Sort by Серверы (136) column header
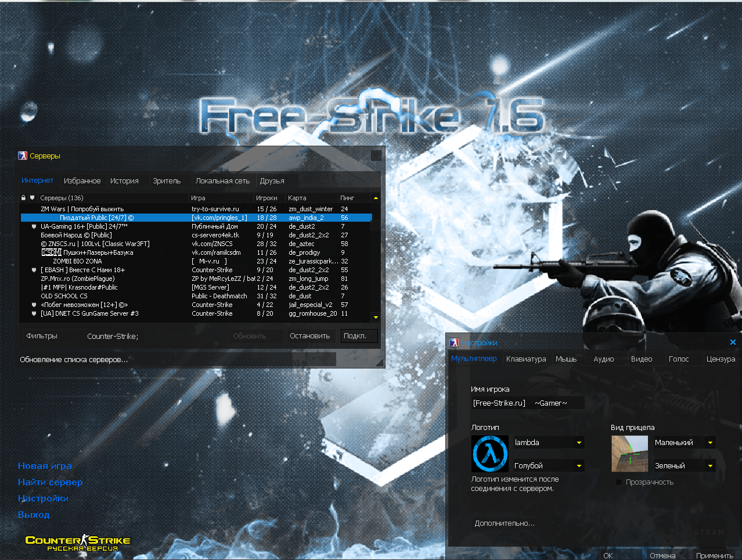Screen dimensions: 742x560 [x=113, y=198]
